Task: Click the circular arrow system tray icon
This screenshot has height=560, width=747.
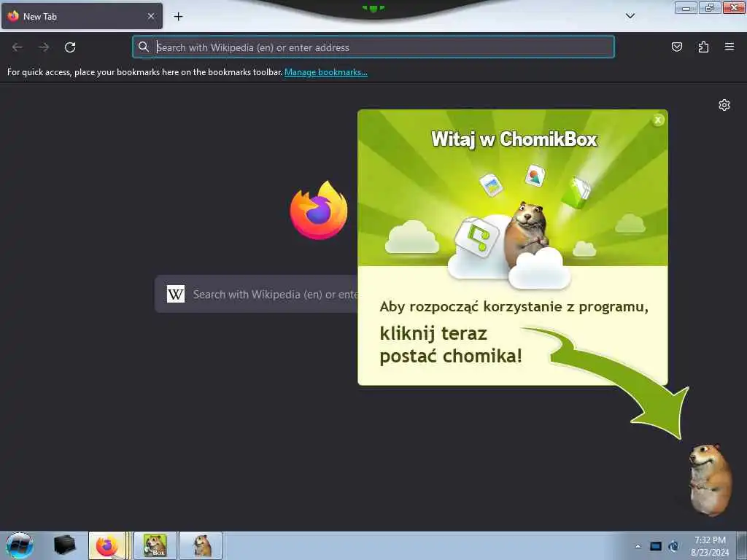Action: pos(673,546)
